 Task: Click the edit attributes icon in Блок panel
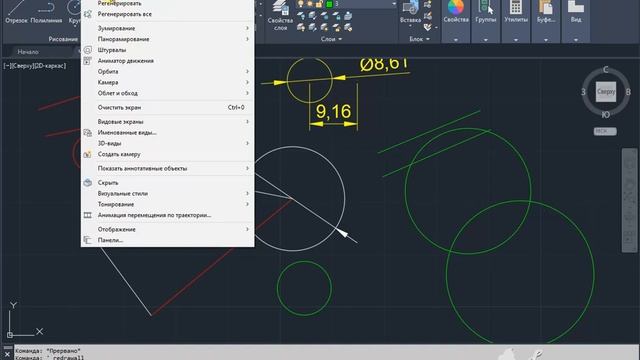point(427,27)
